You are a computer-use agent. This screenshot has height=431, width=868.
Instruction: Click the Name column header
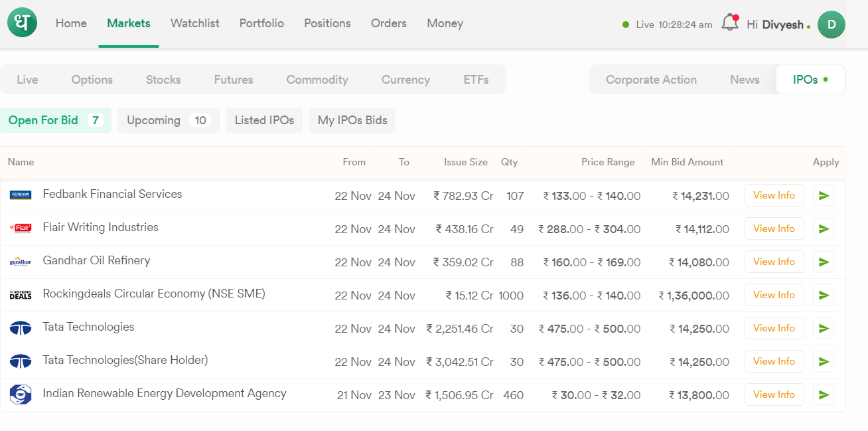click(x=21, y=162)
